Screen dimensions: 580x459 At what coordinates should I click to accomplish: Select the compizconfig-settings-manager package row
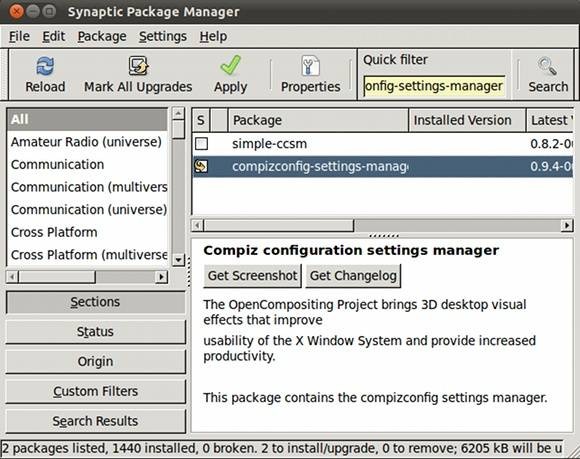pyautogui.click(x=383, y=166)
